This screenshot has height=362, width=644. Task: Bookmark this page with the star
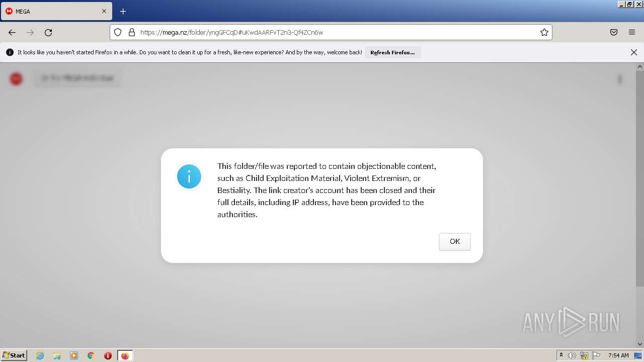pyautogui.click(x=544, y=32)
